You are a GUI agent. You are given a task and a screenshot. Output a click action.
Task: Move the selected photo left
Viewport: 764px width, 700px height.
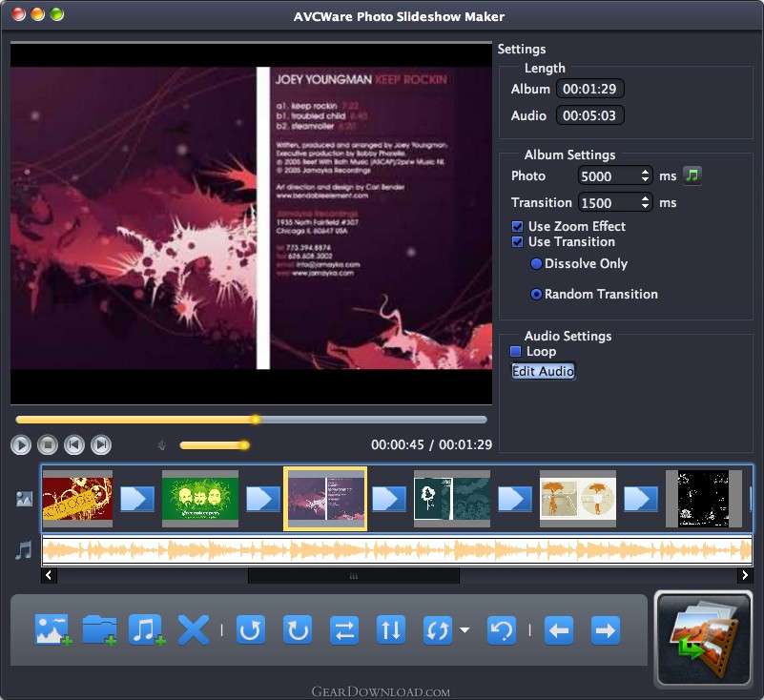pos(558,629)
